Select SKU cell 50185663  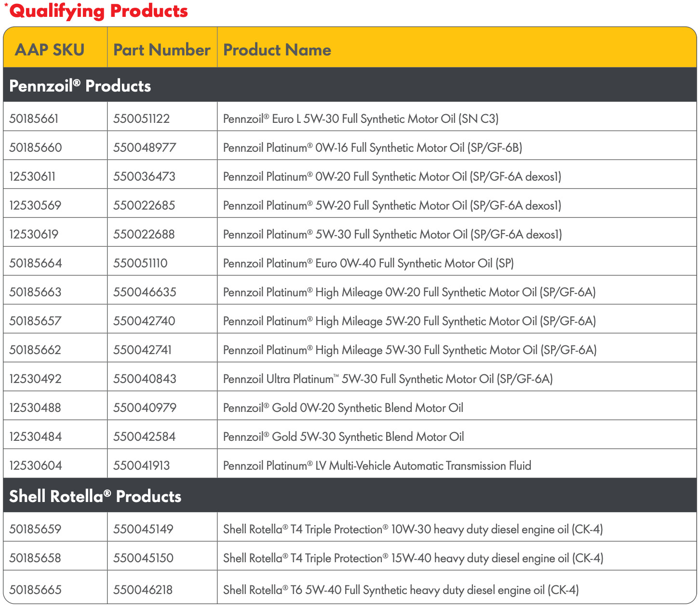coord(35,292)
